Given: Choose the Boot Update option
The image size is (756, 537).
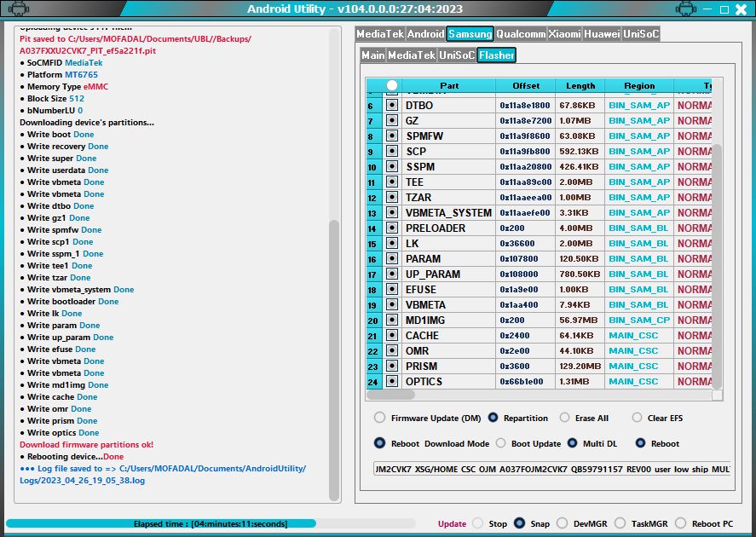Looking at the screenshot, I should coord(501,443).
